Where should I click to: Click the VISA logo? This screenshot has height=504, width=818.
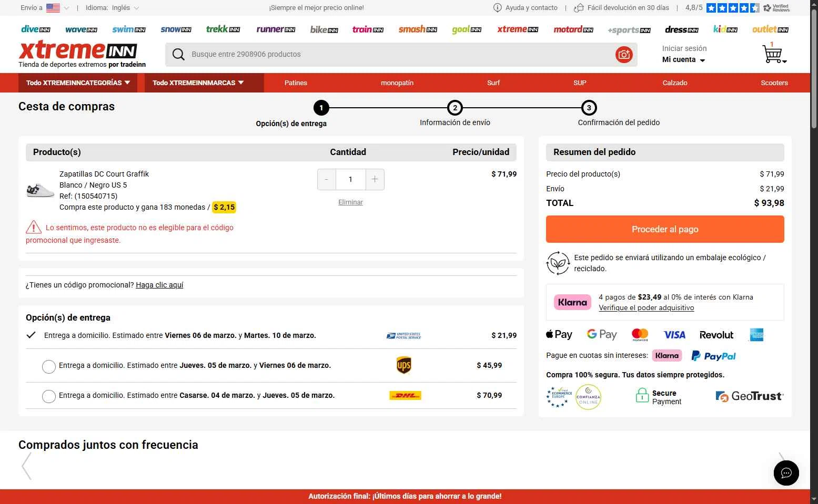click(x=674, y=335)
